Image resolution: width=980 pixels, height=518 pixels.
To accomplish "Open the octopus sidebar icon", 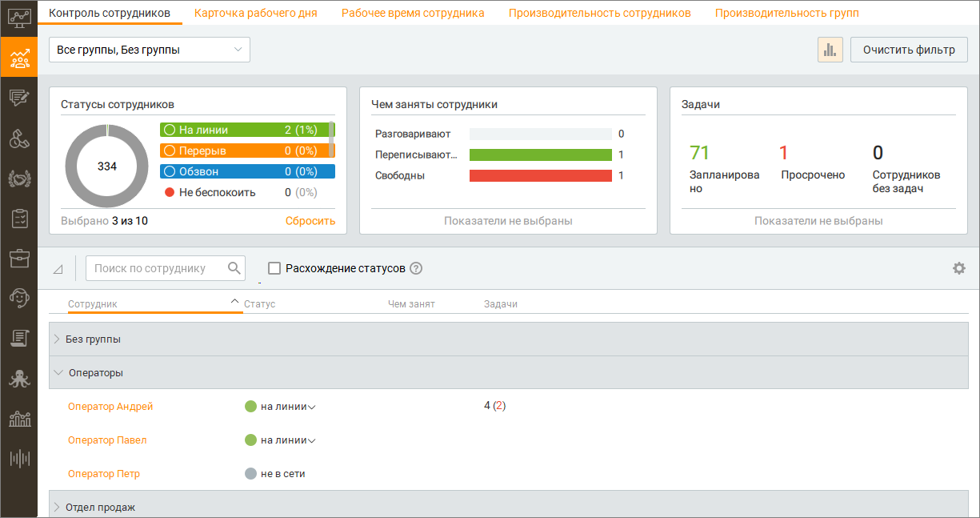I will point(18,379).
